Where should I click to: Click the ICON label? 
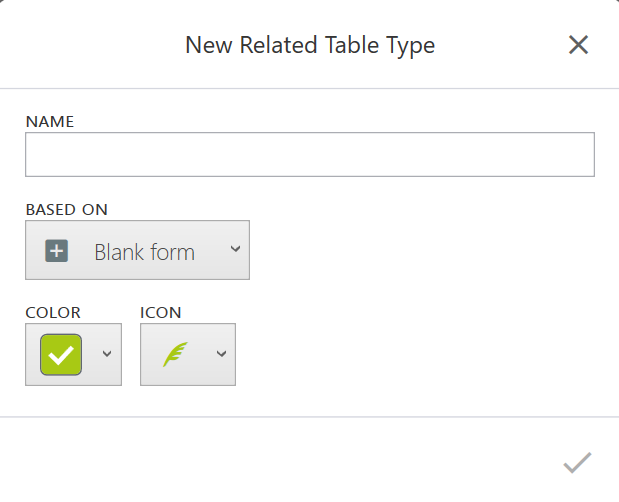[161, 312]
